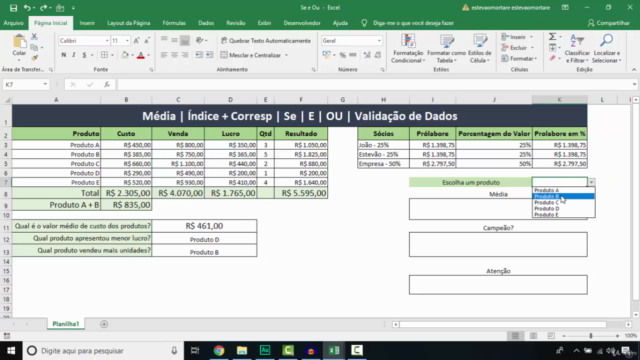Center text horizontally in cell

(174, 55)
